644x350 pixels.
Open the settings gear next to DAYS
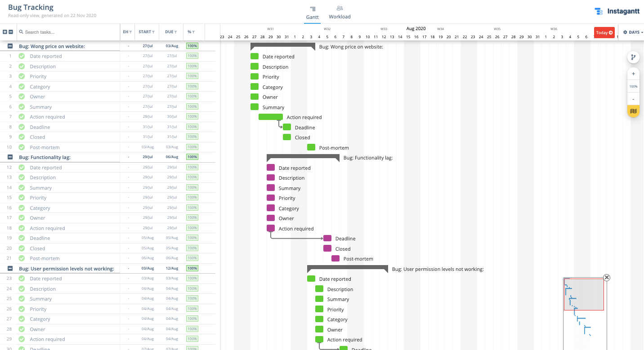[626, 32]
